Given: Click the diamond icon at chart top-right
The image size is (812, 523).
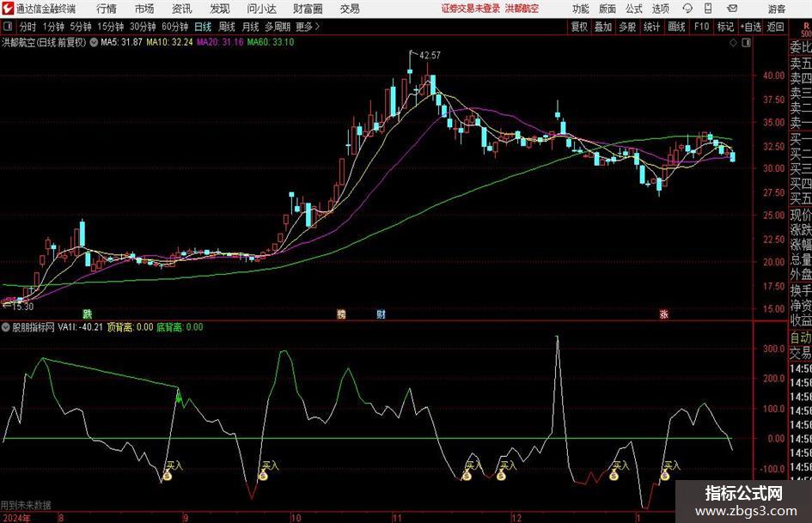Looking at the screenshot, I should 733,43.
